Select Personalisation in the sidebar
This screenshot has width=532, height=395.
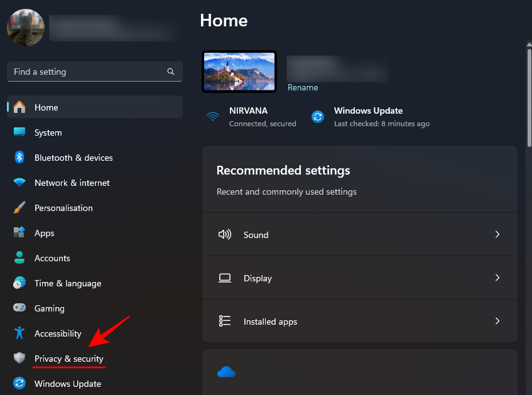point(95,208)
